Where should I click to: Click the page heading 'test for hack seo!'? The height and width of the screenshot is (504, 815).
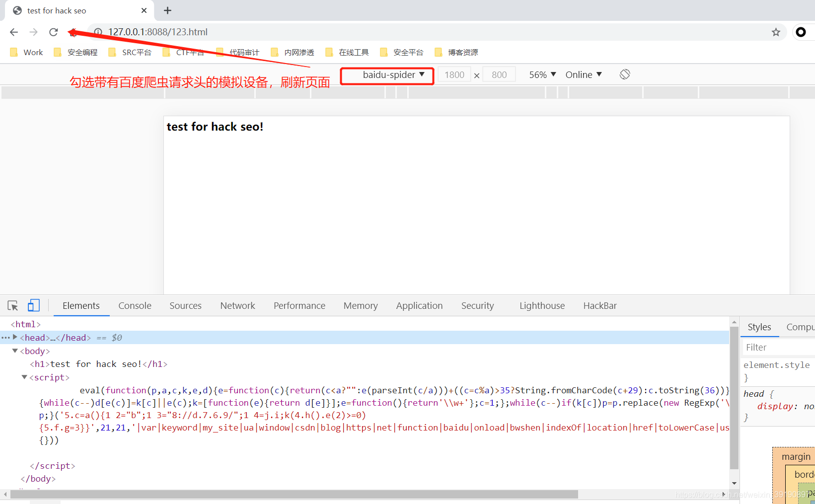coord(215,127)
